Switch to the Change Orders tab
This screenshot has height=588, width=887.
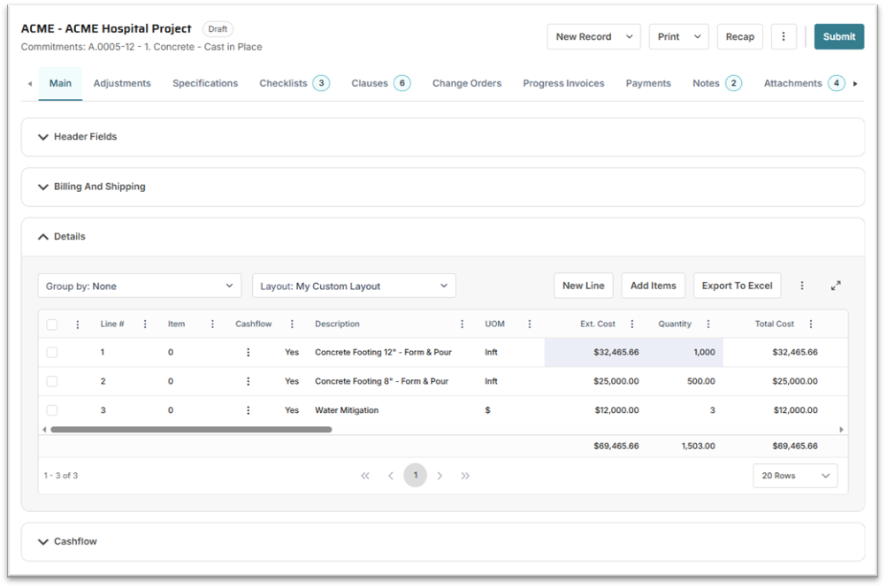[x=466, y=83]
